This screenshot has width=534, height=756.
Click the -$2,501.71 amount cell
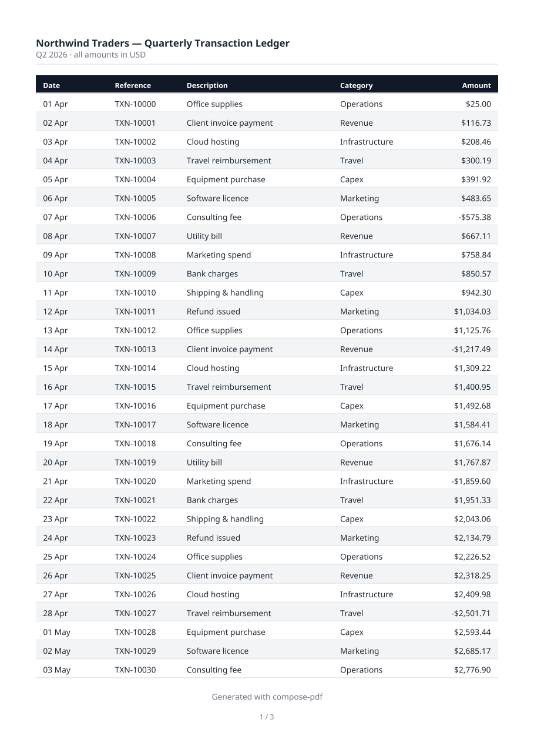[x=471, y=613]
